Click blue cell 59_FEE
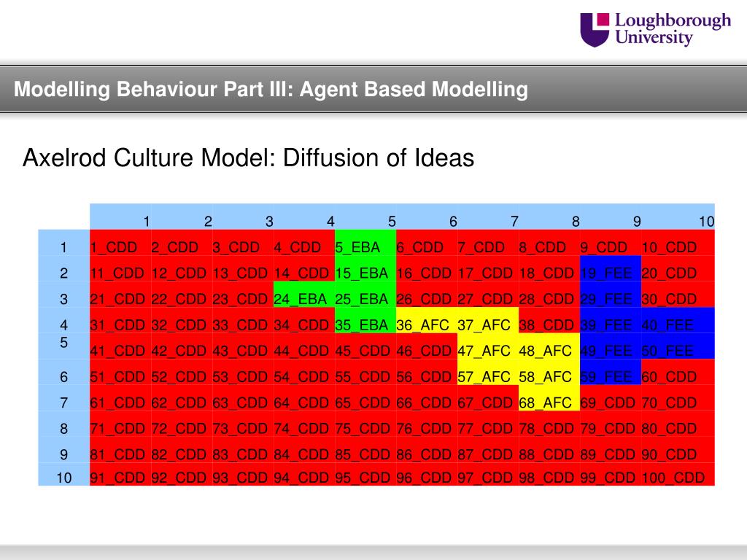747x560 pixels. (611, 372)
